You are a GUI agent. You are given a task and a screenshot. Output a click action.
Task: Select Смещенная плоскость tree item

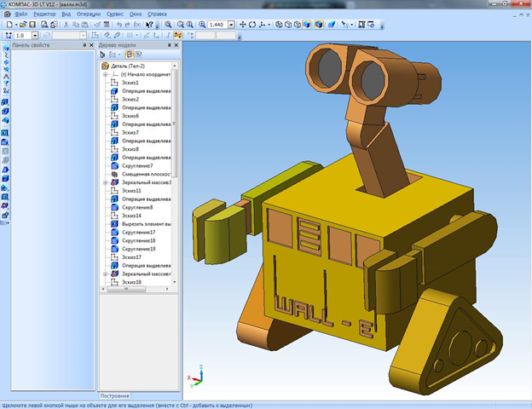(x=147, y=174)
